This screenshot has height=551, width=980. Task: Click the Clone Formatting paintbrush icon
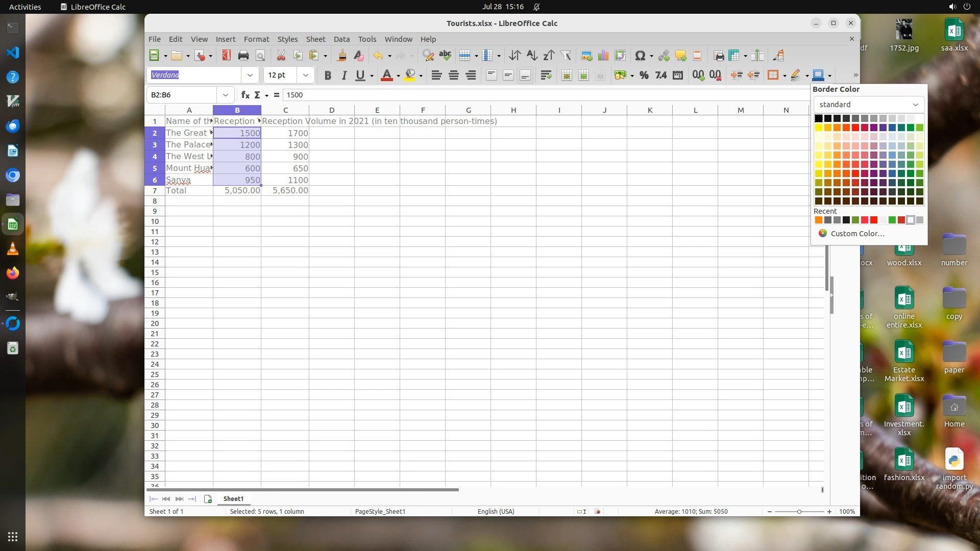click(x=341, y=56)
